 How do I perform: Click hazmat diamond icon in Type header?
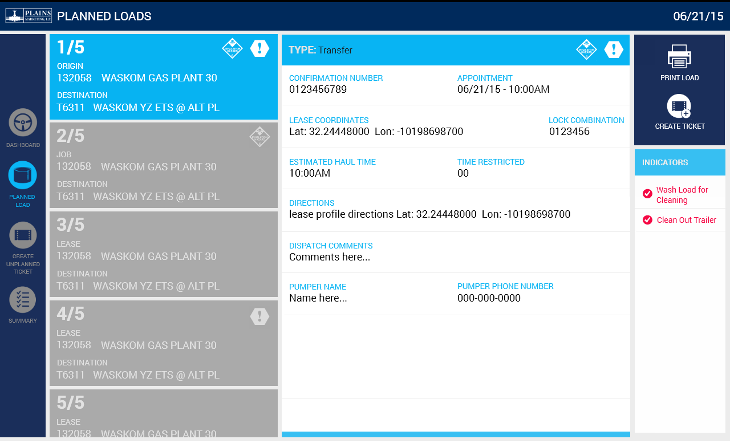[586, 49]
